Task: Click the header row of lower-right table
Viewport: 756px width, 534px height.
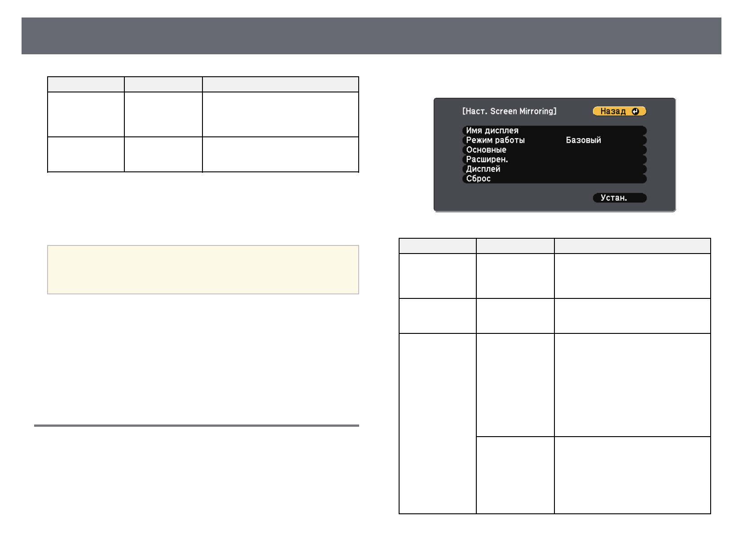Action: pyautogui.click(x=554, y=246)
